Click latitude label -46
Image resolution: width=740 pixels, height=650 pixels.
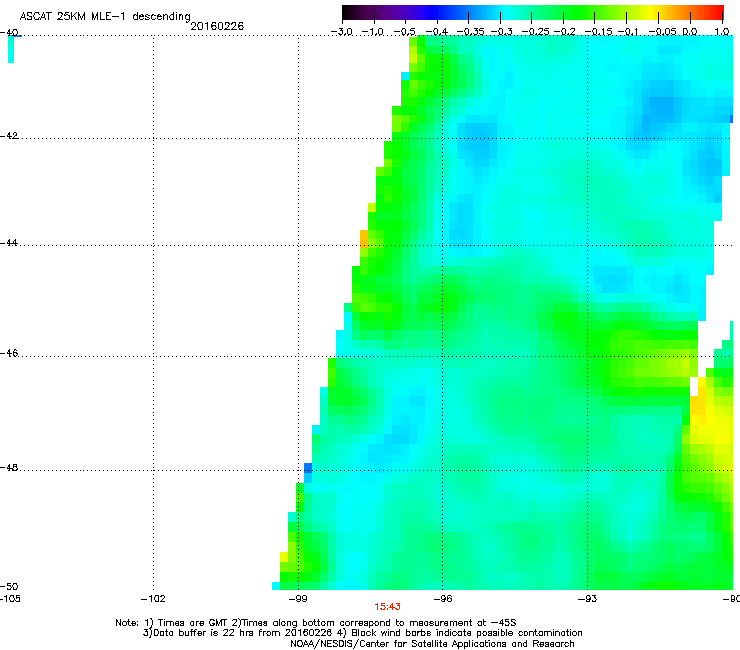[9, 354]
